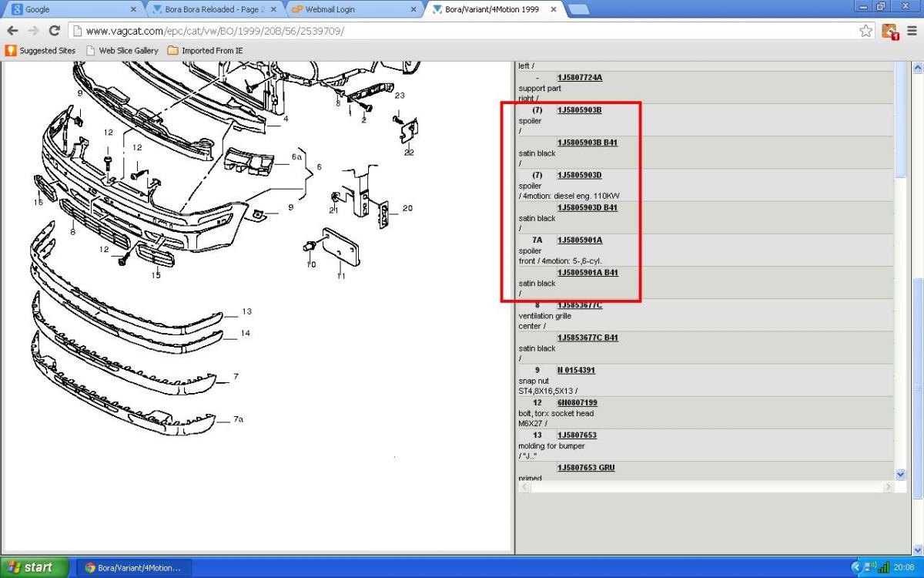Open snap nut part N 0154391
This screenshot has width=924, height=578.
(576, 370)
